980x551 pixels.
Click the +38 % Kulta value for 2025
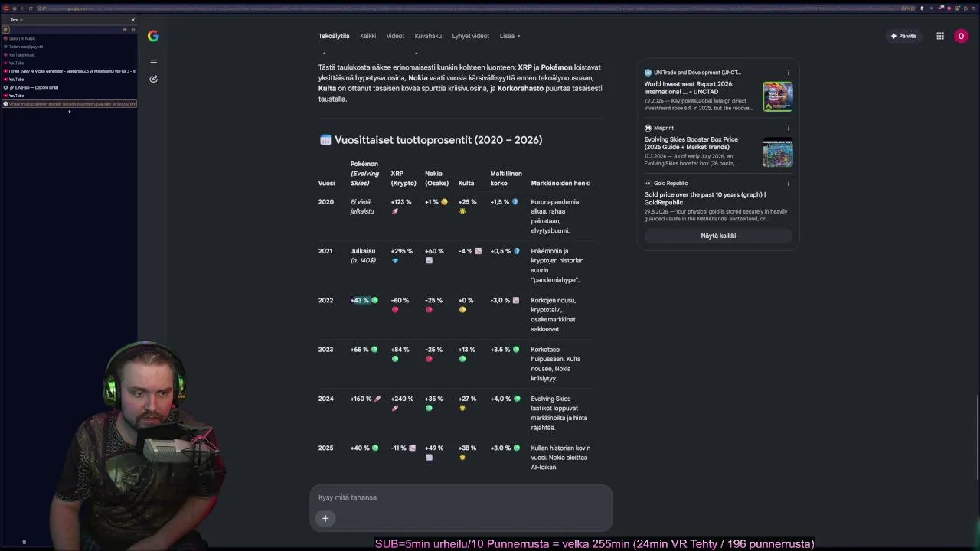pyautogui.click(x=467, y=448)
